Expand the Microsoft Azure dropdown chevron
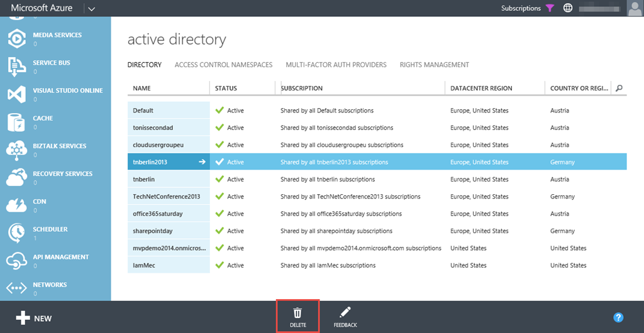This screenshot has width=644, height=333. coord(91,9)
